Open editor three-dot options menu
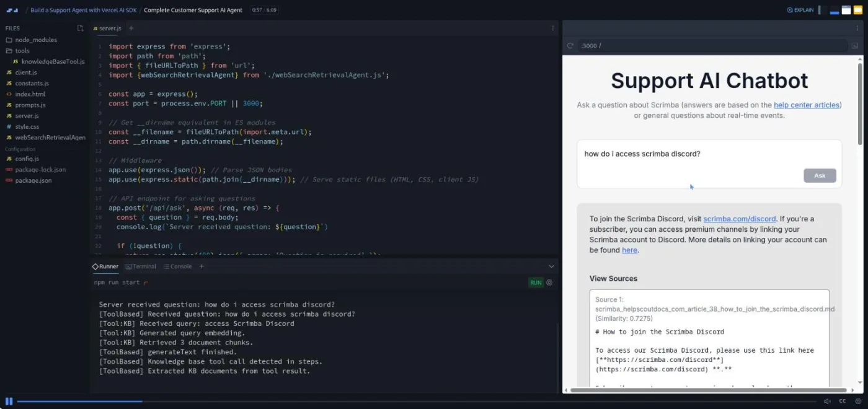Screen dimensions: 868x409 [x=553, y=28]
